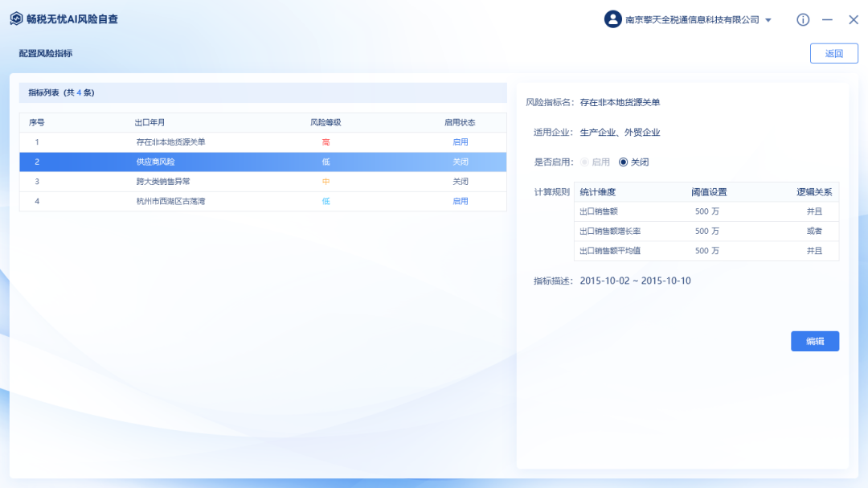Image resolution: width=868 pixels, height=488 pixels.
Task: Select the 关闭 radio button
Action: [624, 162]
